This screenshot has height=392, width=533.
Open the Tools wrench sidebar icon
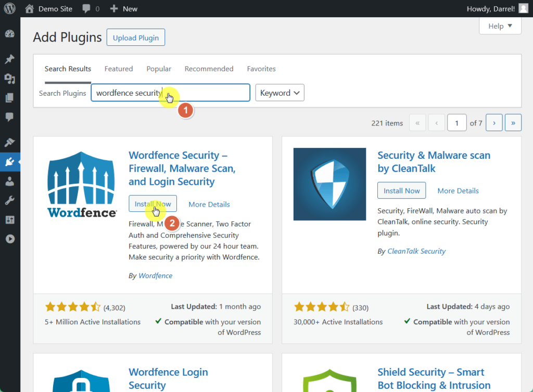tap(9, 200)
